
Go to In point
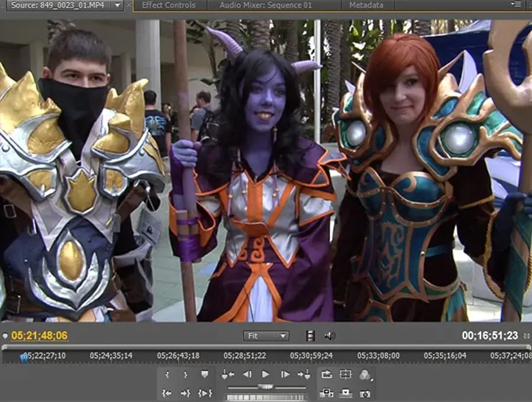167,393
